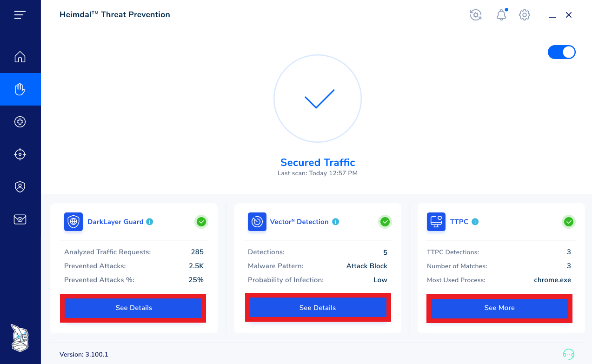Click the TTPC green status checkmark
This screenshot has height=364, width=592.
click(569, 222)
